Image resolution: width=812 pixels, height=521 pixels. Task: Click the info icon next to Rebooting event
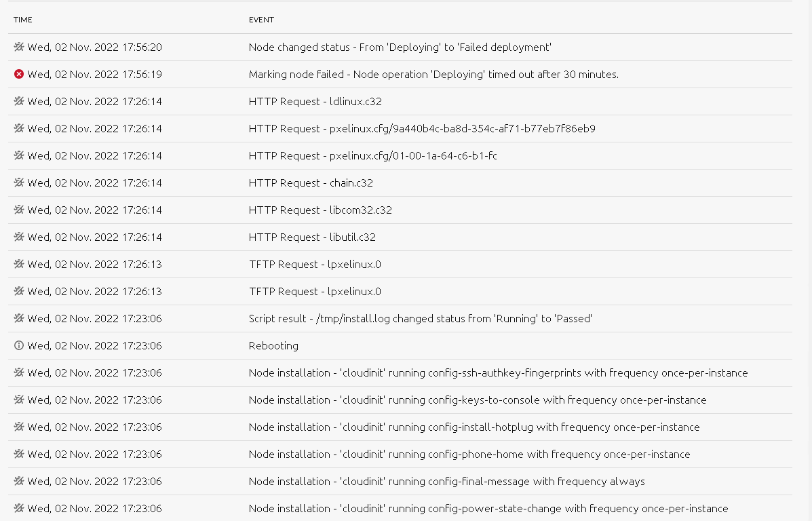point(19,345)
